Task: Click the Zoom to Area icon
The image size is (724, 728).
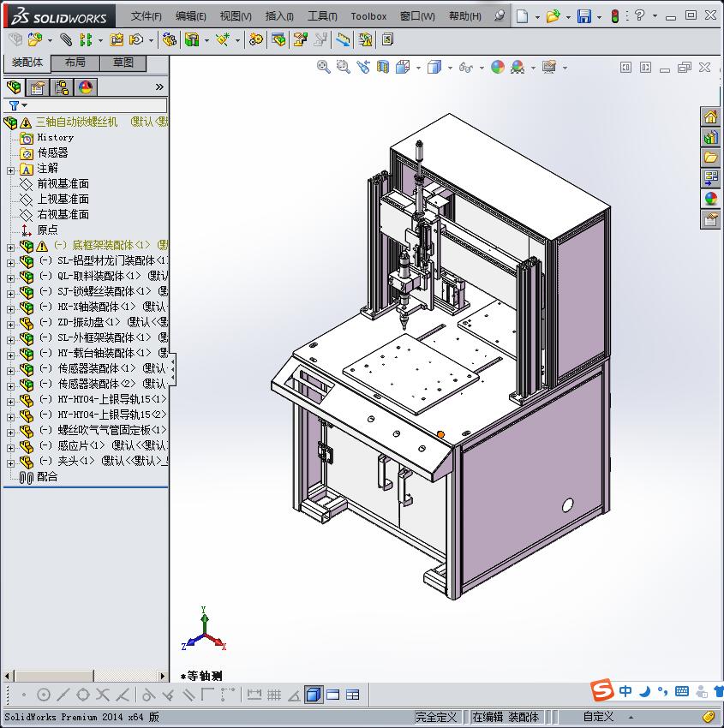Action: click(x=344, y=68)
